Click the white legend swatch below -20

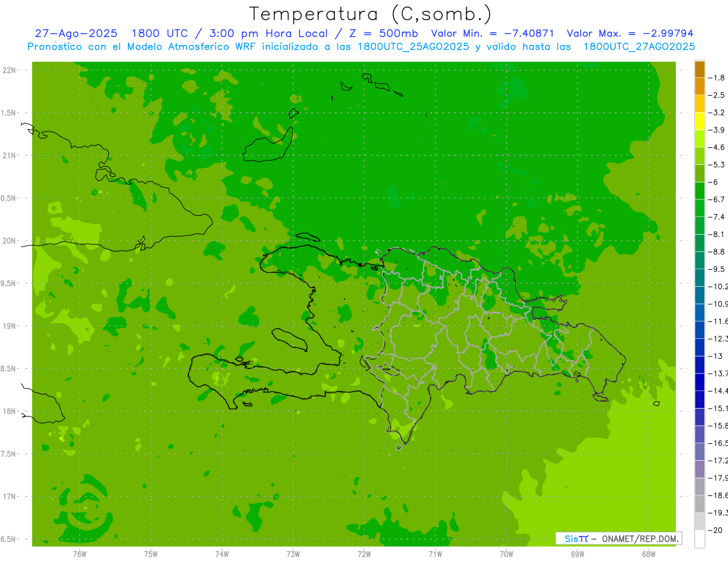pos(699,539)
